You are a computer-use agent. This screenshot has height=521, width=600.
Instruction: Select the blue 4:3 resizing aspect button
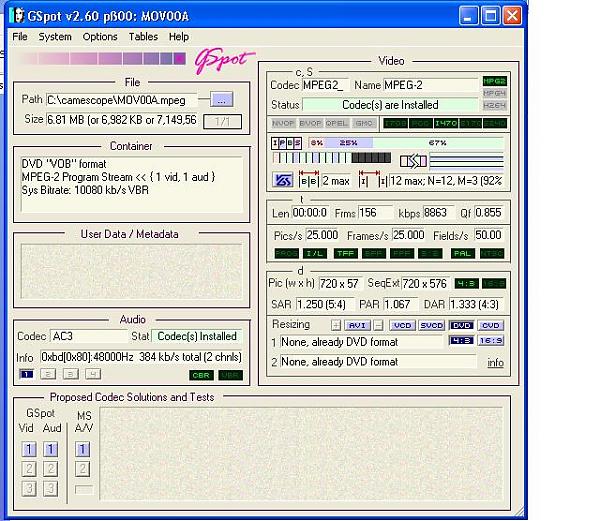tap(461, 340)
